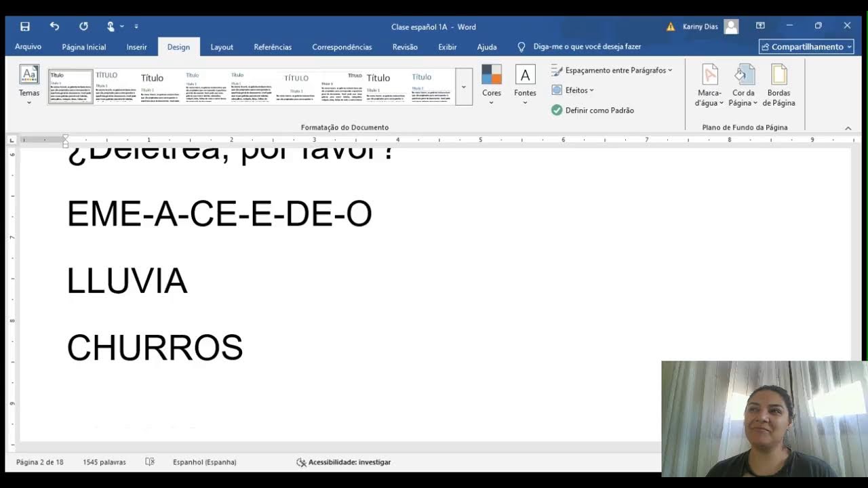Collapse the ribbon with the chevron
The width and height of the screenshot is (868, 488).
click(x=848, y=128)
